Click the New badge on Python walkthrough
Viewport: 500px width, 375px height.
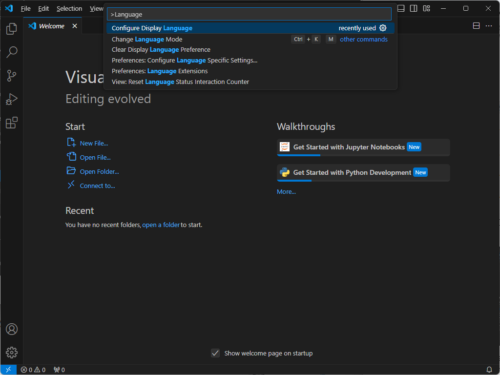pos(420,172)
